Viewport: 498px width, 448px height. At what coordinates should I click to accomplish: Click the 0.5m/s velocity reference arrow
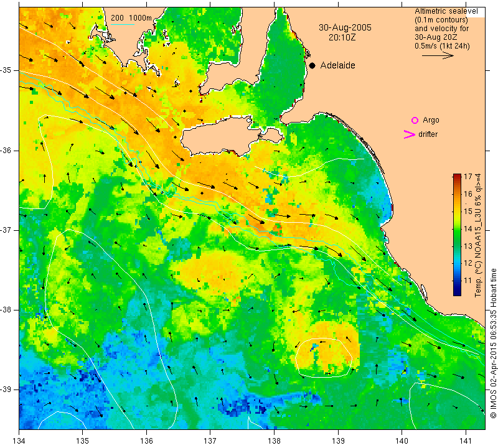pyautogui.click(x=438, y=55)
